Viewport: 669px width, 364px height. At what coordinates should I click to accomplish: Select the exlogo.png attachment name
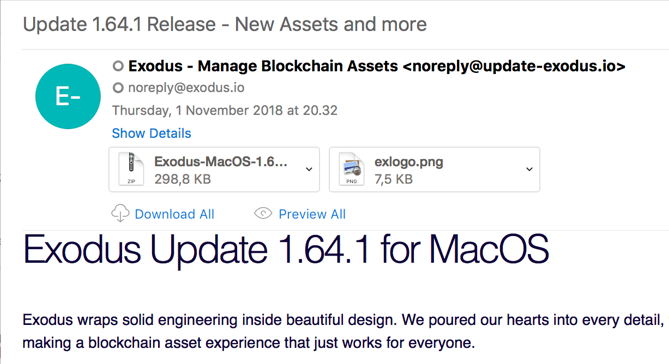(409, 162)
